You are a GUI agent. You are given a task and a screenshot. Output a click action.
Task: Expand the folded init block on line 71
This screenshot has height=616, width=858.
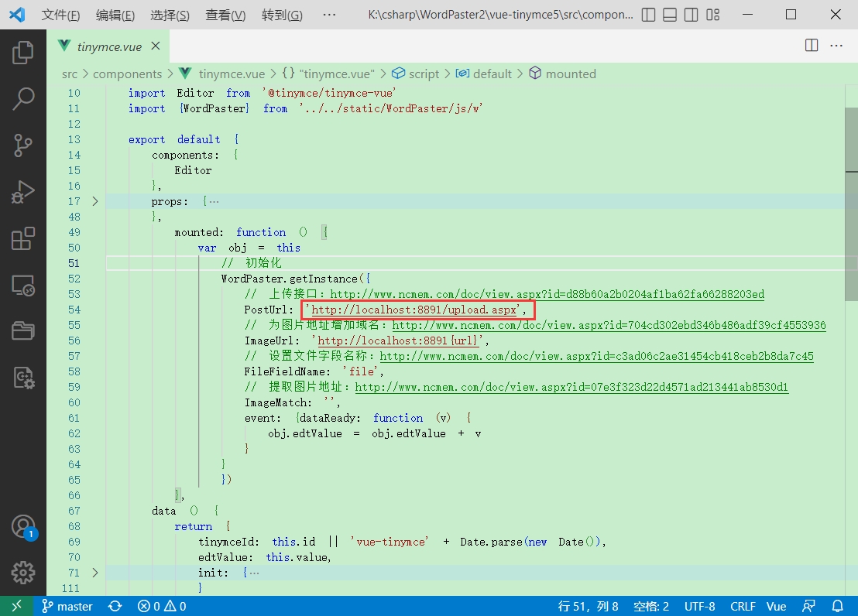click(95, 573)
